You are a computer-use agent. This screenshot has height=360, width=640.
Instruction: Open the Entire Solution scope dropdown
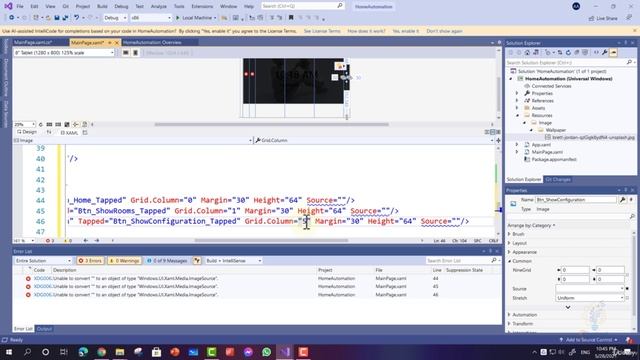[x=43, y=260]
